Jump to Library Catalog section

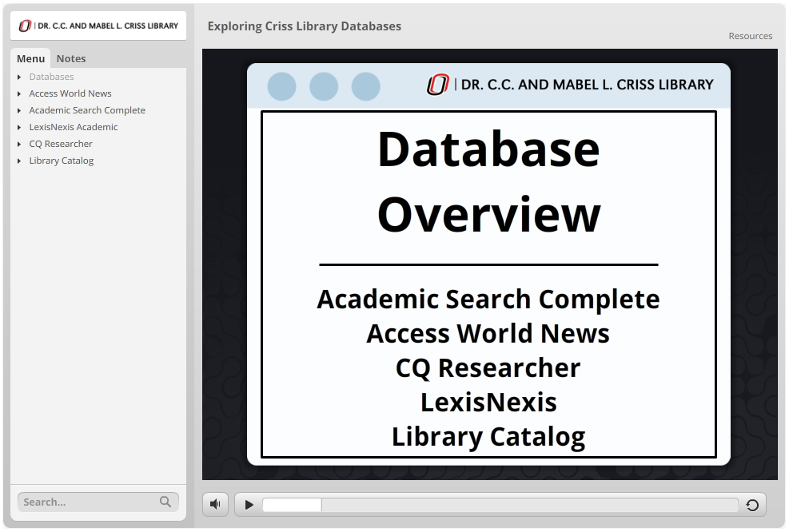(x=61, y=161)
